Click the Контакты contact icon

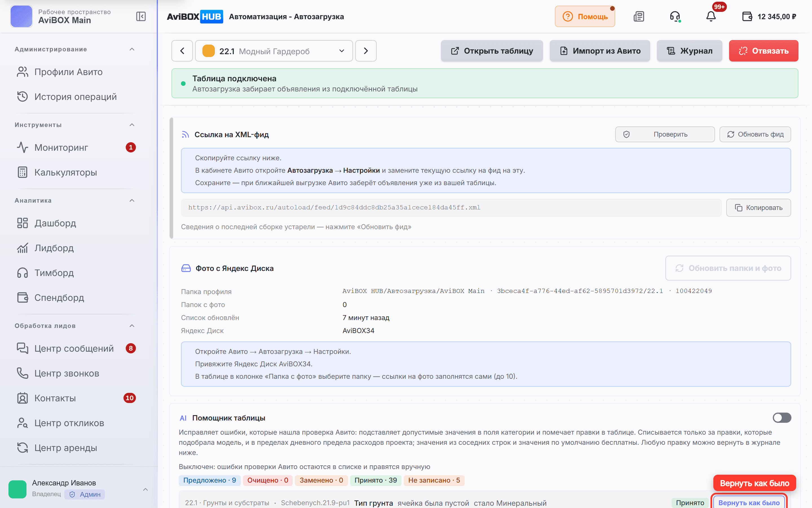[x=23, y=398]
